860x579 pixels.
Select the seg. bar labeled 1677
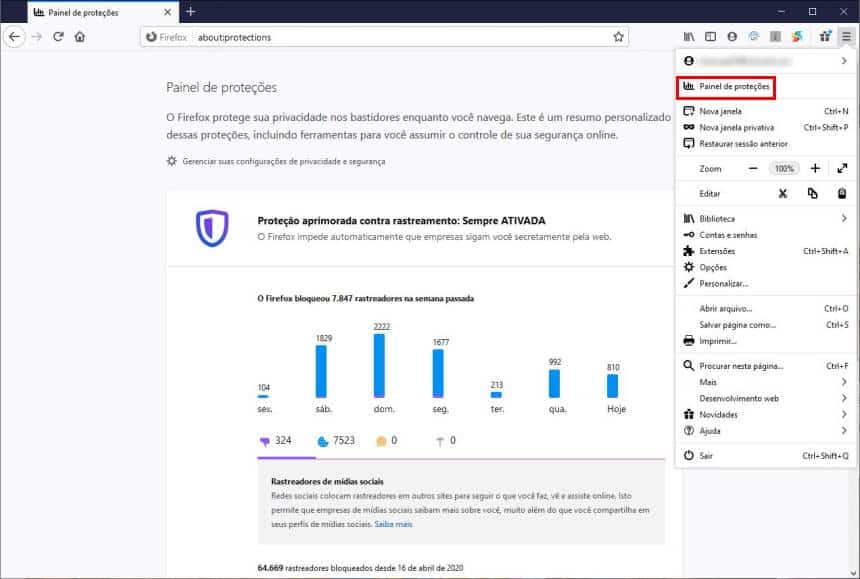point(438,374)
